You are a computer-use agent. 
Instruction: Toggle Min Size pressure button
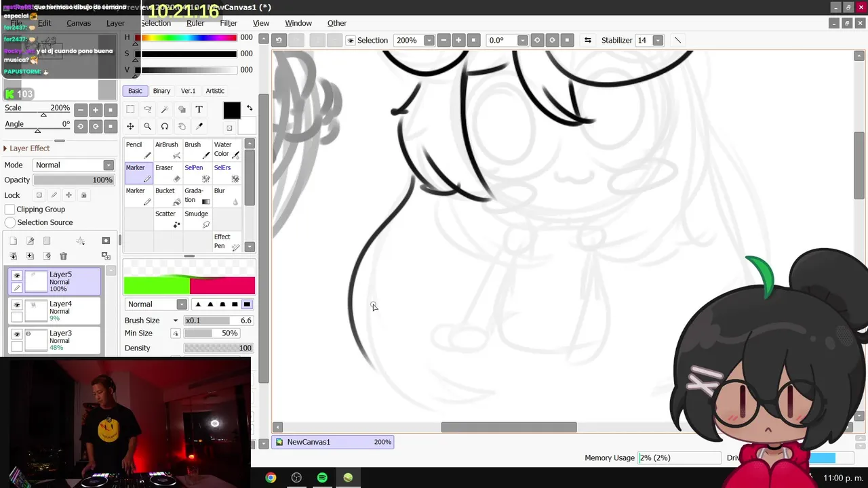coord(176,333)
